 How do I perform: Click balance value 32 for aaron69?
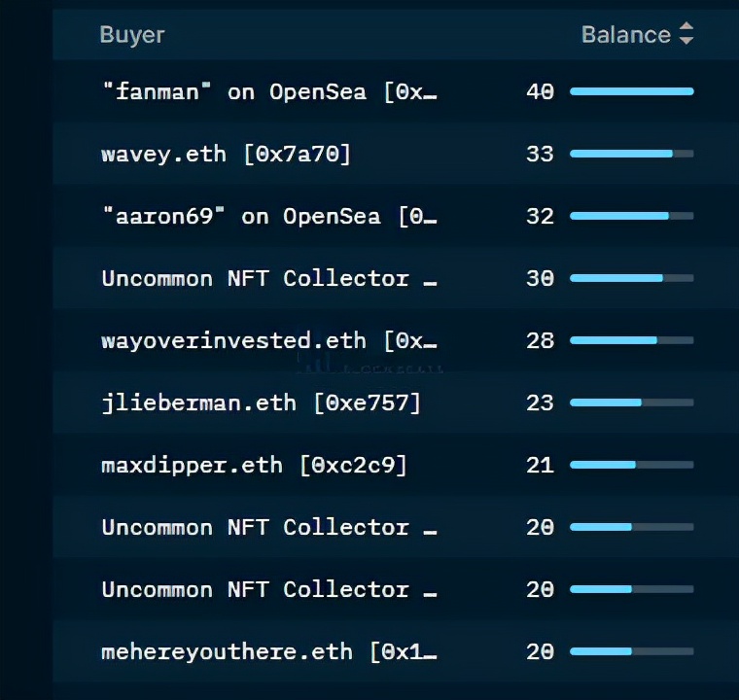click(540, 216)
